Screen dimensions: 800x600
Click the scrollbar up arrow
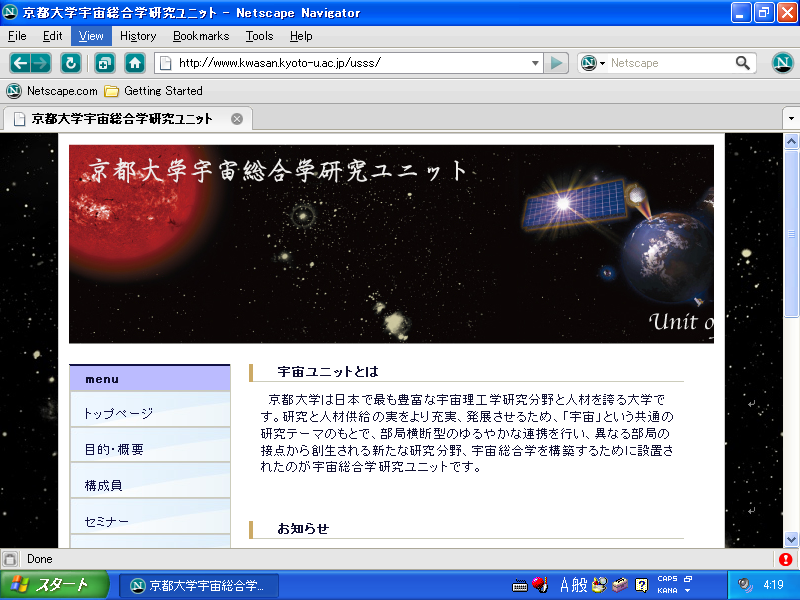(791, 141)
